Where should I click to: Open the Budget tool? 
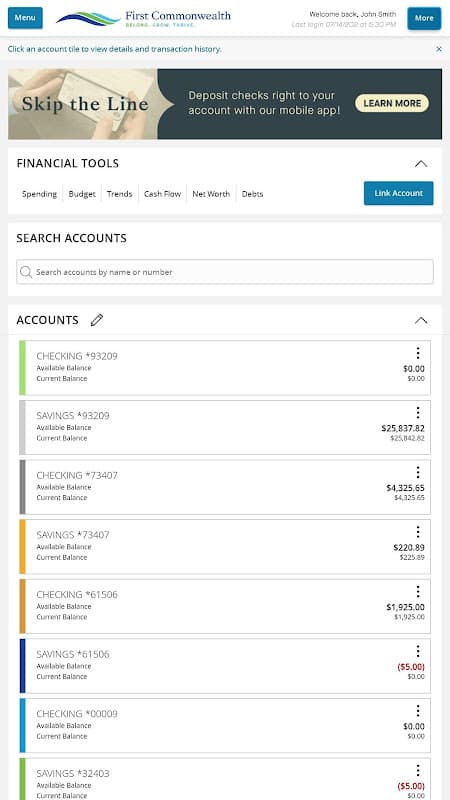pos(82,194)
